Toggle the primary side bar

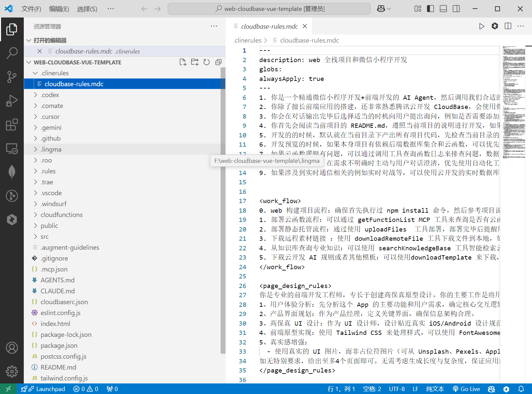tap(430, 9)
